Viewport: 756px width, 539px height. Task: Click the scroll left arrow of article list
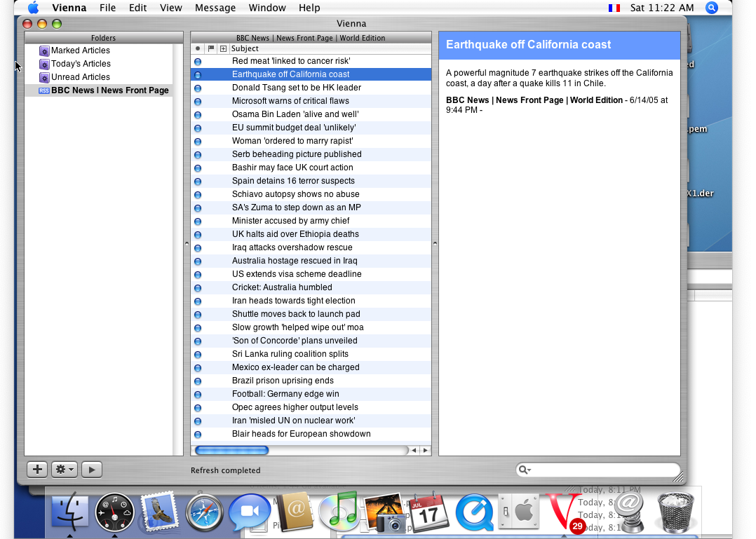point(414,451)
